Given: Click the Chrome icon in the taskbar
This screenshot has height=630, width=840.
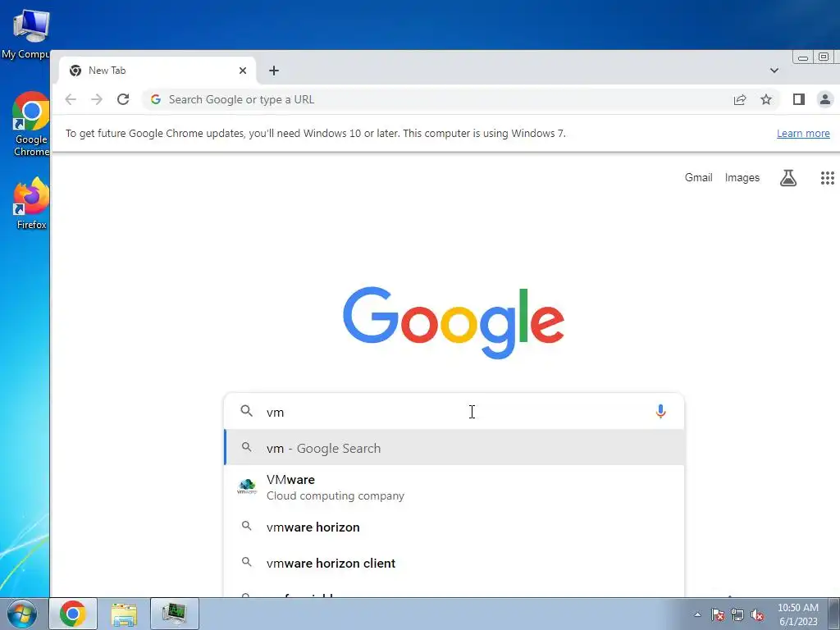Looking at the screenshot, I should coord(73,614).
